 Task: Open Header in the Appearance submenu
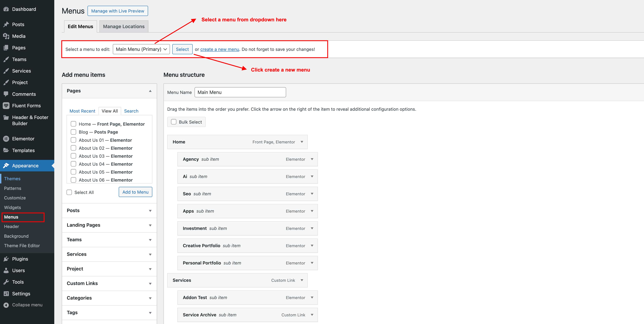coord(12,227)
